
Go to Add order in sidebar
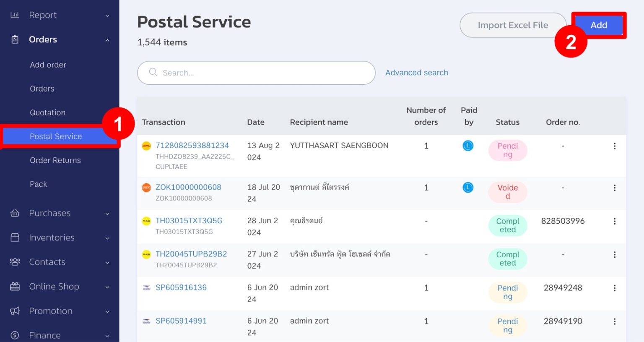pyautogui.click(x=48, y=65)
